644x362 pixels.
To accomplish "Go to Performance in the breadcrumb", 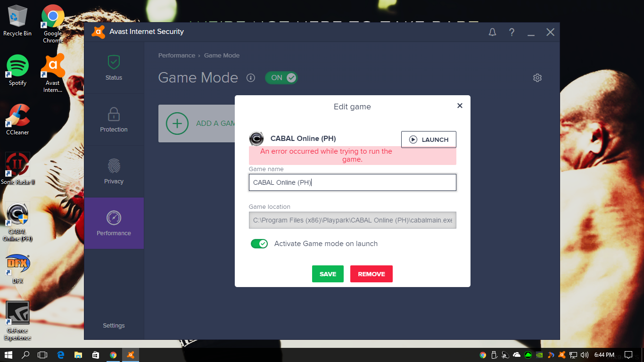I will point(177,56).
